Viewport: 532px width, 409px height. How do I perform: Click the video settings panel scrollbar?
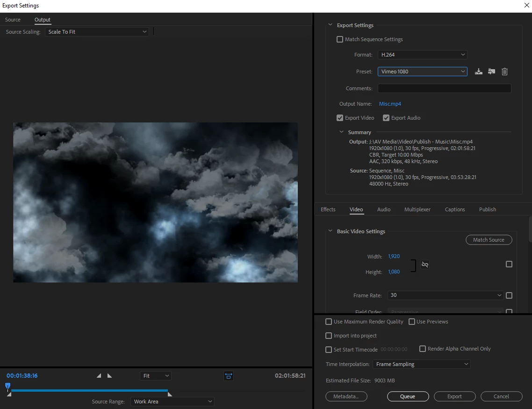click(530, 230)
